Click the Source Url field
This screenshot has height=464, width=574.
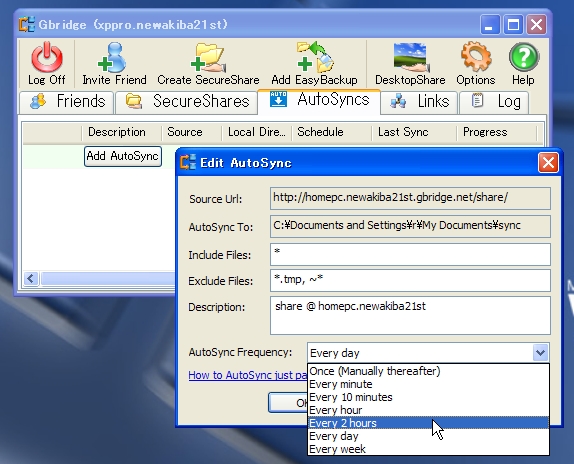(x=410, y=198)
